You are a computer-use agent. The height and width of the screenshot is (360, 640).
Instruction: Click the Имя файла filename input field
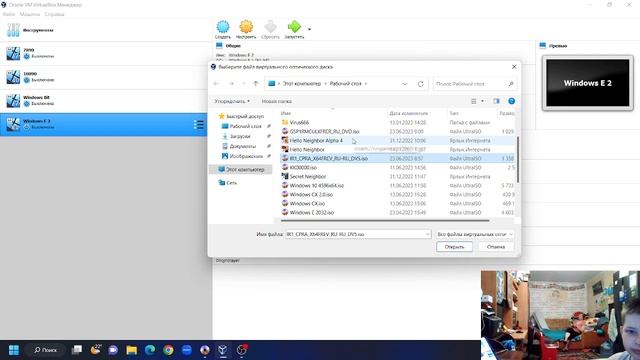(x=358, y=234)
